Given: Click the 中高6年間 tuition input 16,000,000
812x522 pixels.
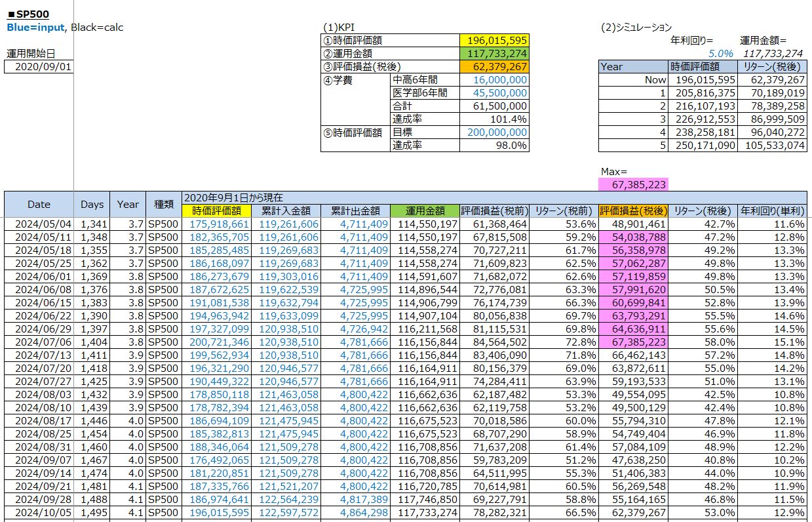Looking at the screenshot, I should coord(494,79).
